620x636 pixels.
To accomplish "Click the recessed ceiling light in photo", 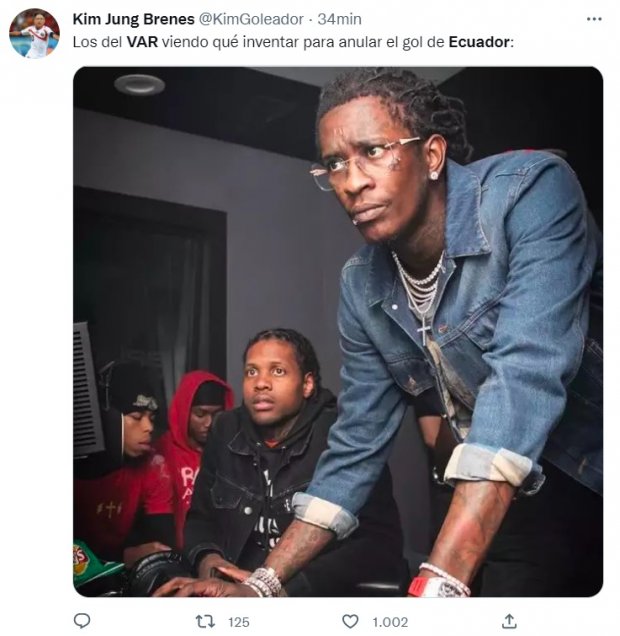I will [139, 84].
